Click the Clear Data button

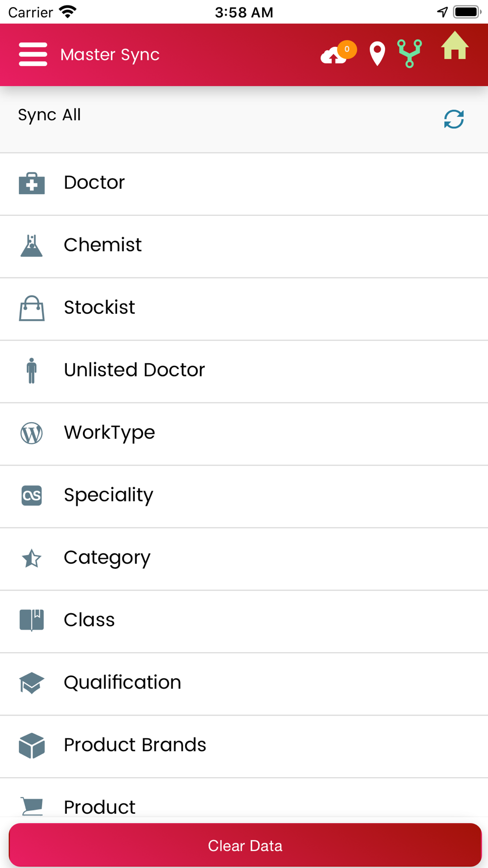(245, 845)
